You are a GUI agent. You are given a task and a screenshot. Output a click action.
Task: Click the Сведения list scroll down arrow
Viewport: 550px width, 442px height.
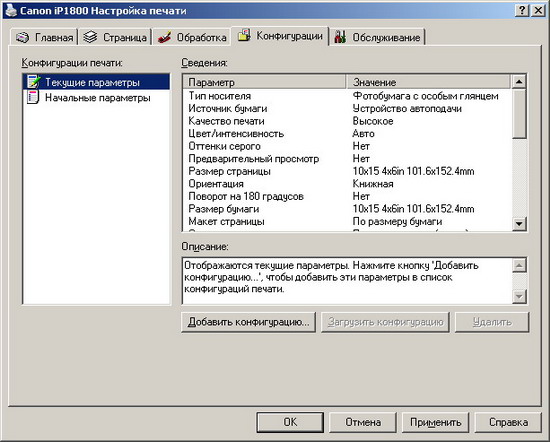click(519, 223)
